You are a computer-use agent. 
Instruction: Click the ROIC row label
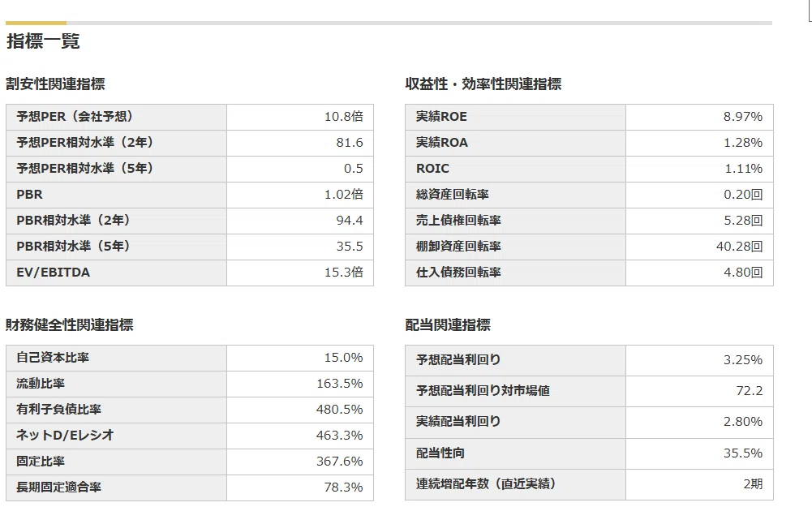pos(432,168)
